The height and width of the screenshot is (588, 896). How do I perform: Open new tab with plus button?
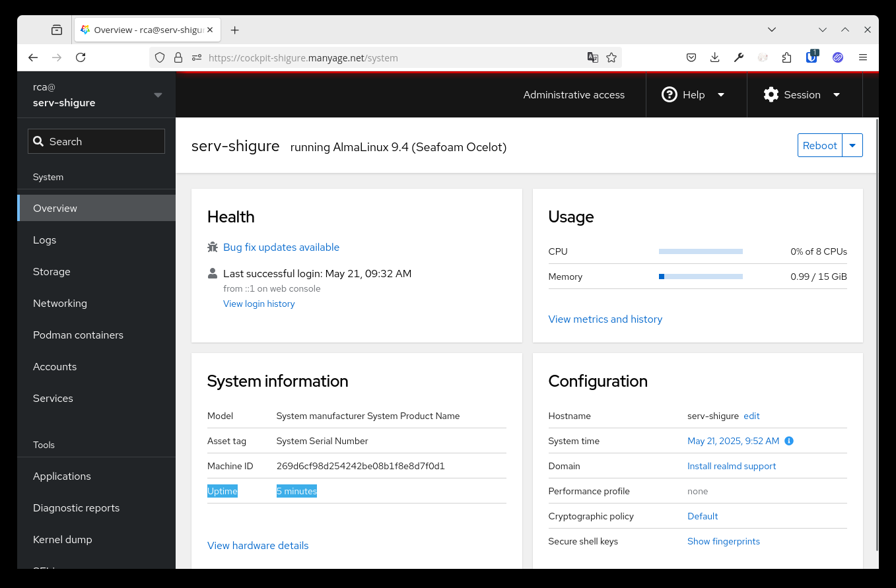(235, 30)
